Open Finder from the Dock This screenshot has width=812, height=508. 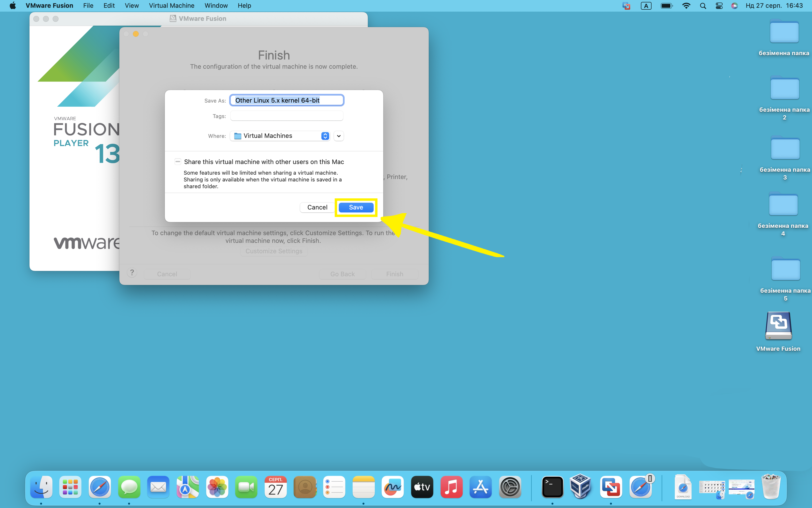pos(41,487)
